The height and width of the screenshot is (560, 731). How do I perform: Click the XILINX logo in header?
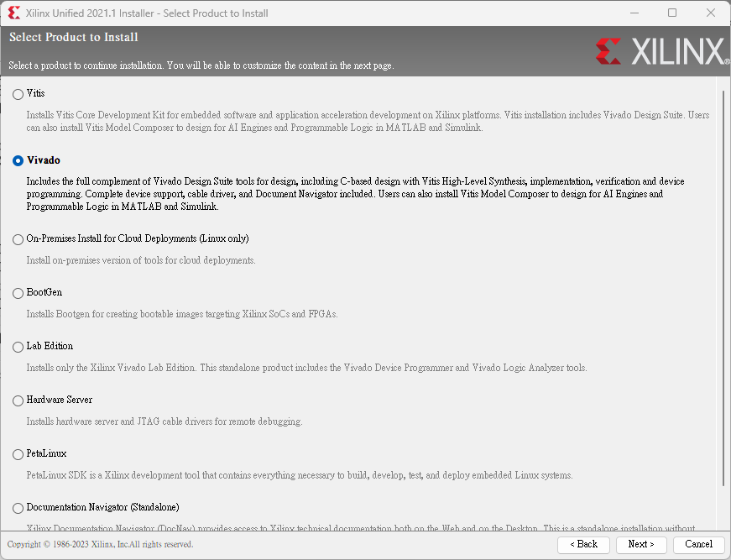pos(662,51)
